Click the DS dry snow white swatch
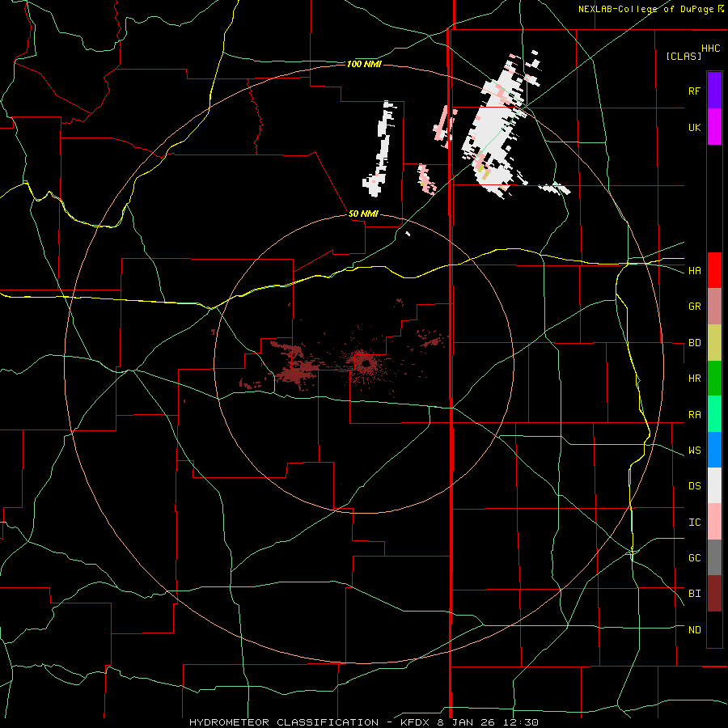The width and height of the screenshot is (728, 728). [714, 485]
